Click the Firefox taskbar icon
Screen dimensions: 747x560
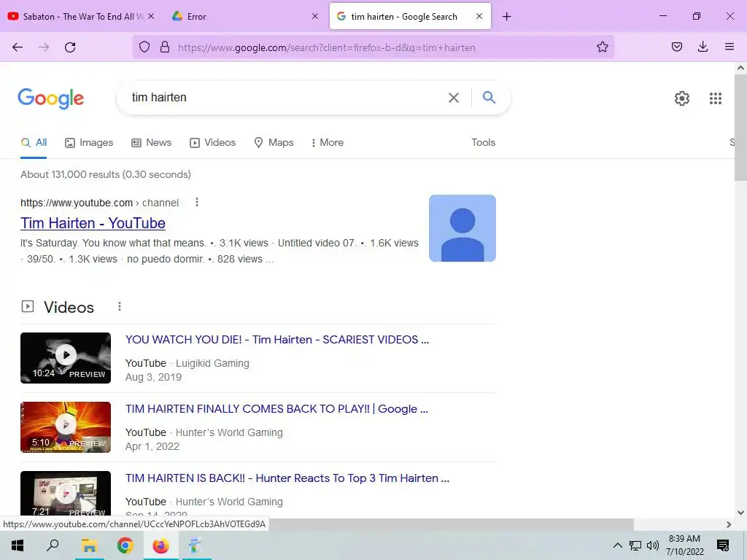[160, 545]
